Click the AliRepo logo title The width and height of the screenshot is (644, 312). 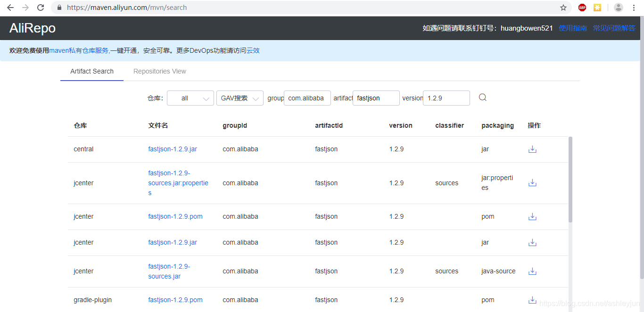(33, 28)
